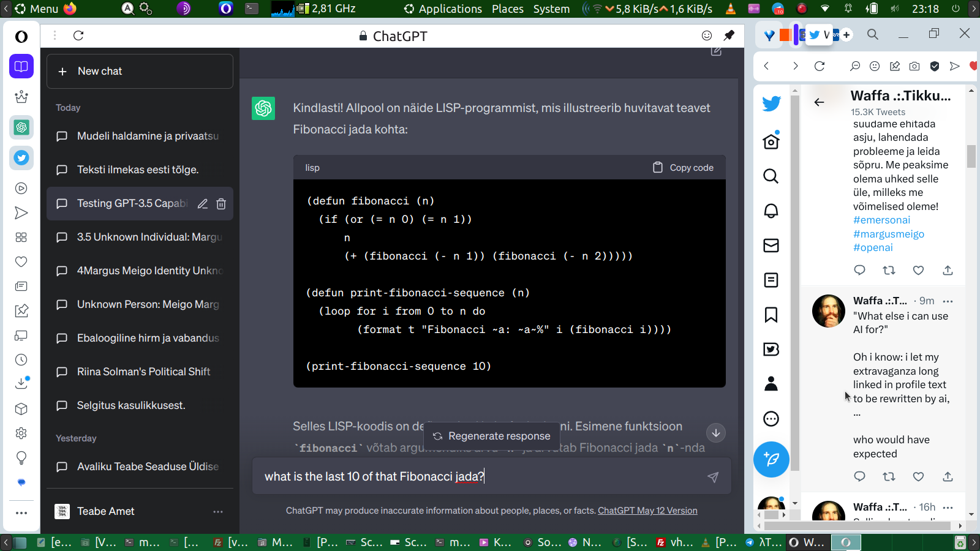This screenshot has height=551, width=980.
Task: Share the #openai tweet
Action: [x=948, y=270]
